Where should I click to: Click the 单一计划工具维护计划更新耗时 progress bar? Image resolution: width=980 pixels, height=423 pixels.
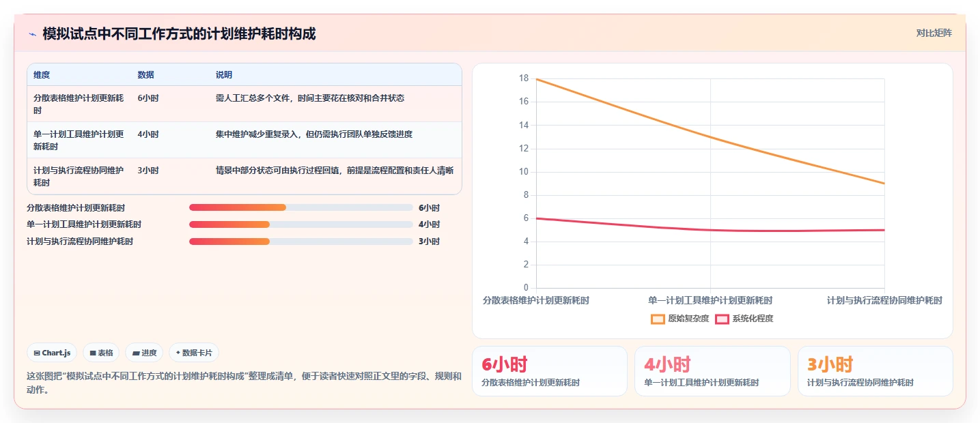tap(301, 224)
